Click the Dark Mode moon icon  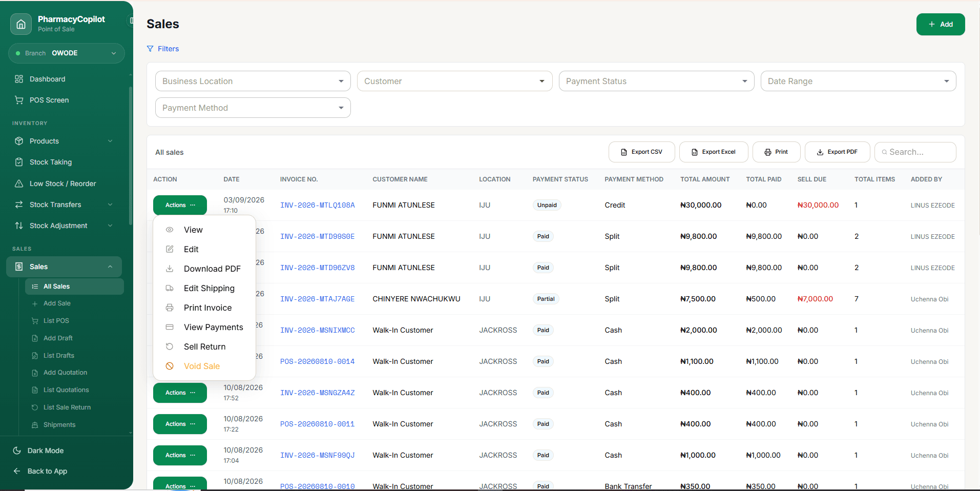point(17,451)
